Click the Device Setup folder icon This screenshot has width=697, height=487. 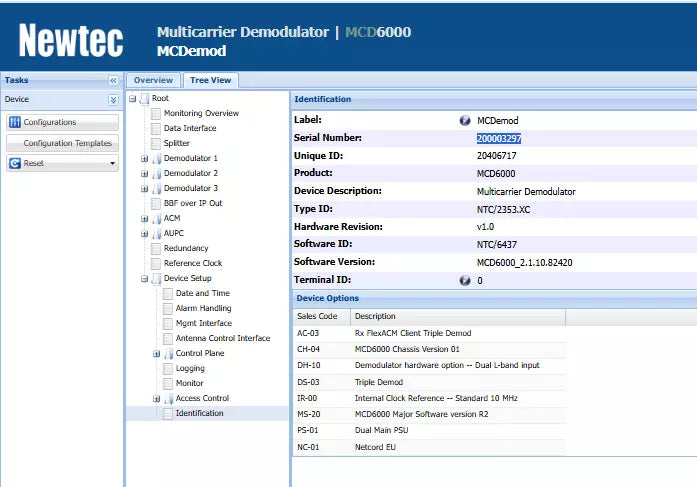coord(156,279)
